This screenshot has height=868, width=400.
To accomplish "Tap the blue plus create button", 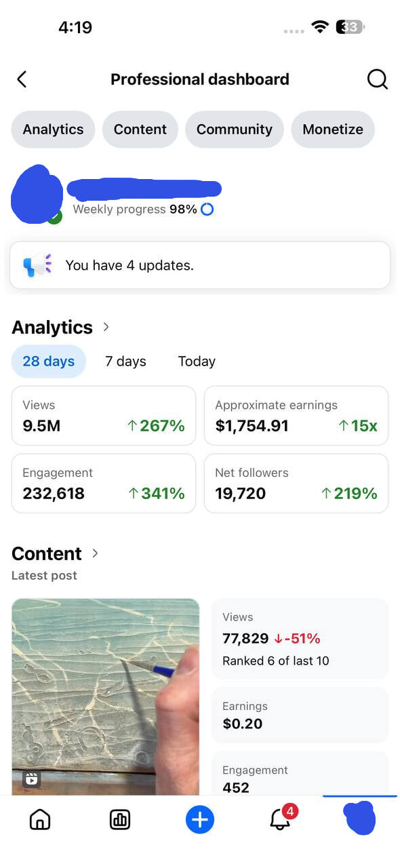I will tap(200, 820).
